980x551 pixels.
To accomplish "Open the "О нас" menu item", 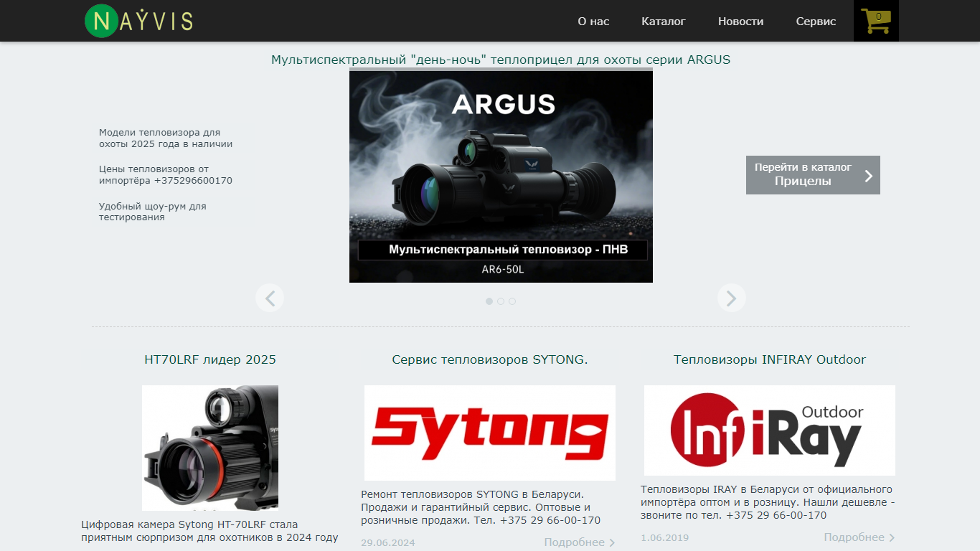I will tap(593, 22).
